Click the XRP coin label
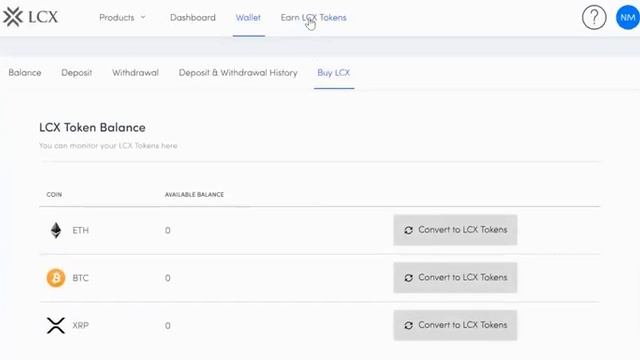This screenshot has height=360, width=640. point(80,326)
